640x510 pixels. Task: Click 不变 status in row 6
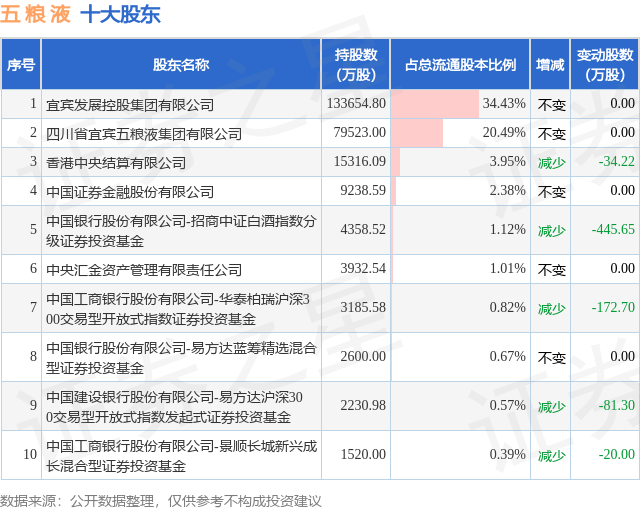pyautogui.click(x=551, y=270)
